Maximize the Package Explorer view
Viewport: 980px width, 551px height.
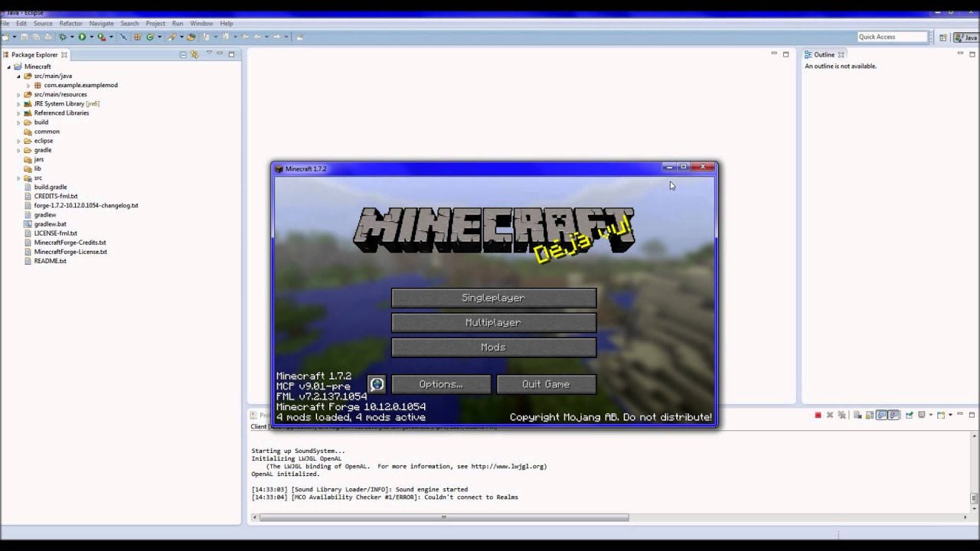(x=231, y=54)
